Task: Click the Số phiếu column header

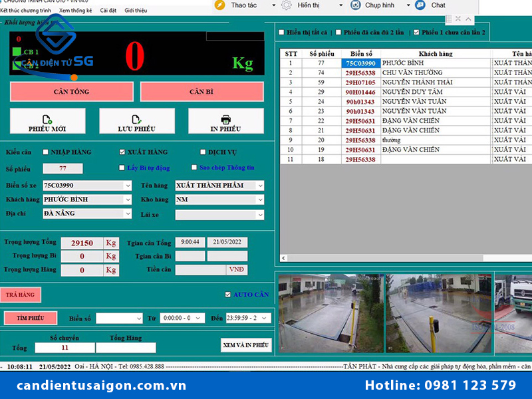Action: coord(322,54)
